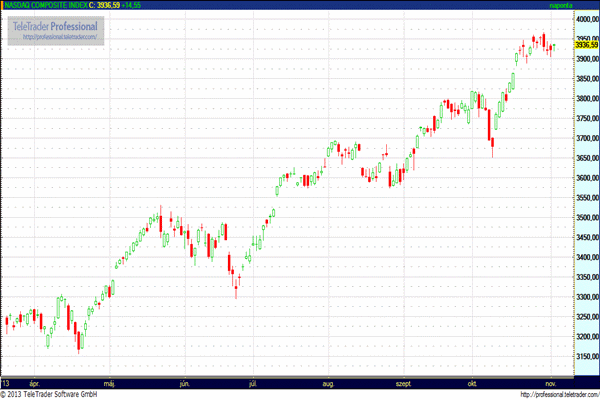The image size is (600, 400).
Task: Select the okt. marker on time axis
Action: (472, 384)
